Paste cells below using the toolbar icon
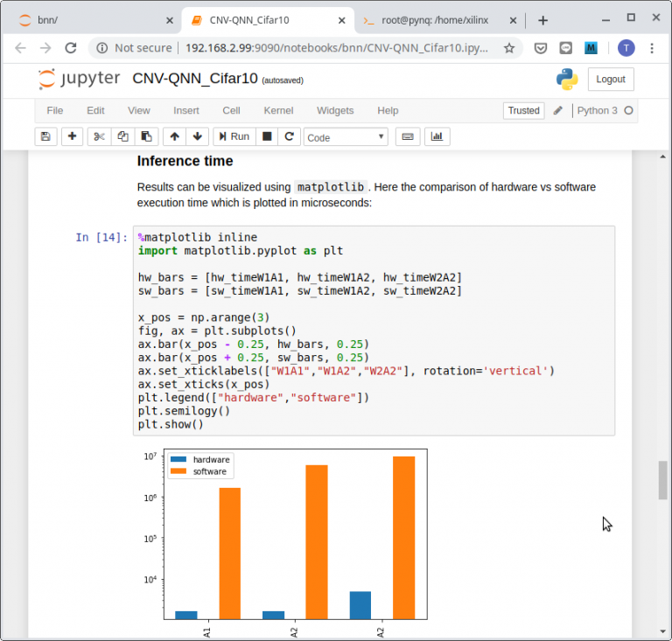 (146, 136)
